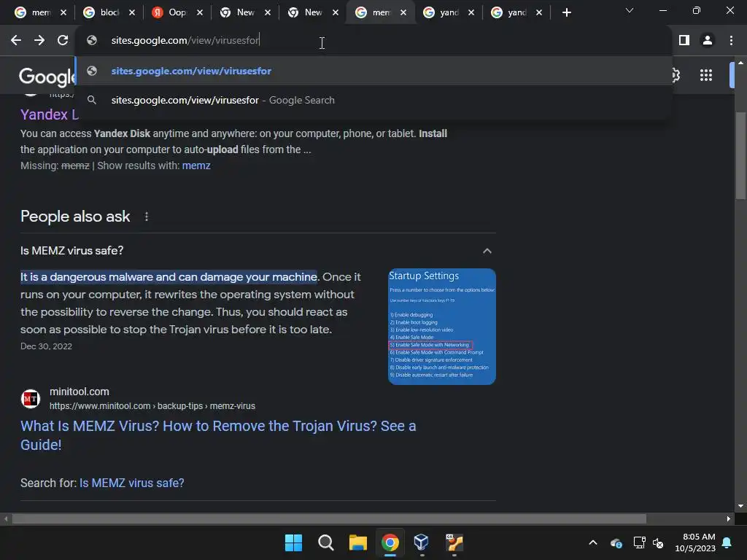Open the Startup Settings thumbnail image

pyautogui.click(x=442, y=327)
